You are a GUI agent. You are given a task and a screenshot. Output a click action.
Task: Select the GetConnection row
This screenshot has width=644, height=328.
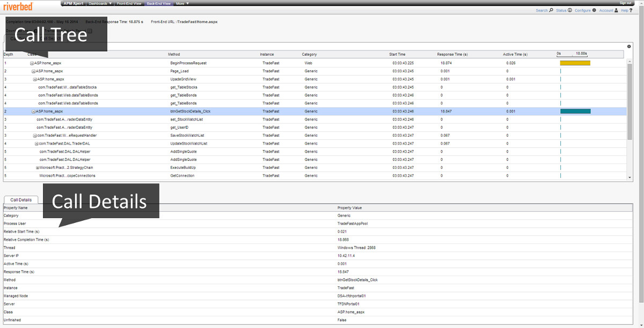(x=314, y=176)
